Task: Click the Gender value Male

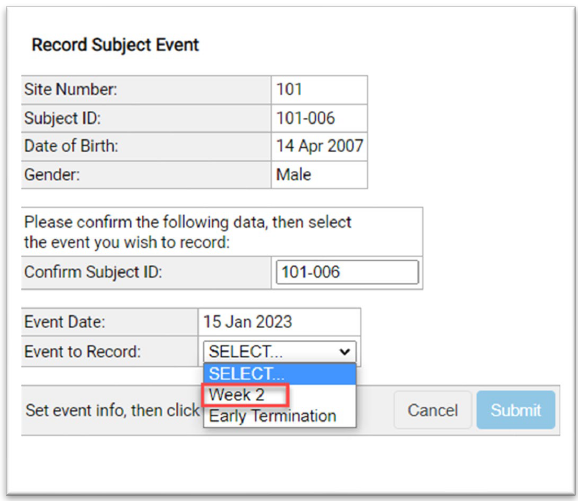Action: 293,174
